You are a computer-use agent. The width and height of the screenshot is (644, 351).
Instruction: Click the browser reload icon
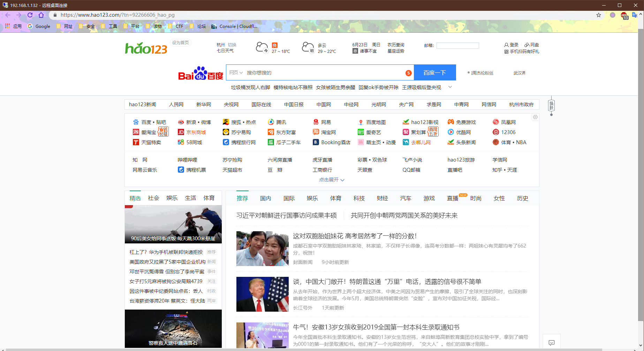pyautogui.click(x=30, y=15)
